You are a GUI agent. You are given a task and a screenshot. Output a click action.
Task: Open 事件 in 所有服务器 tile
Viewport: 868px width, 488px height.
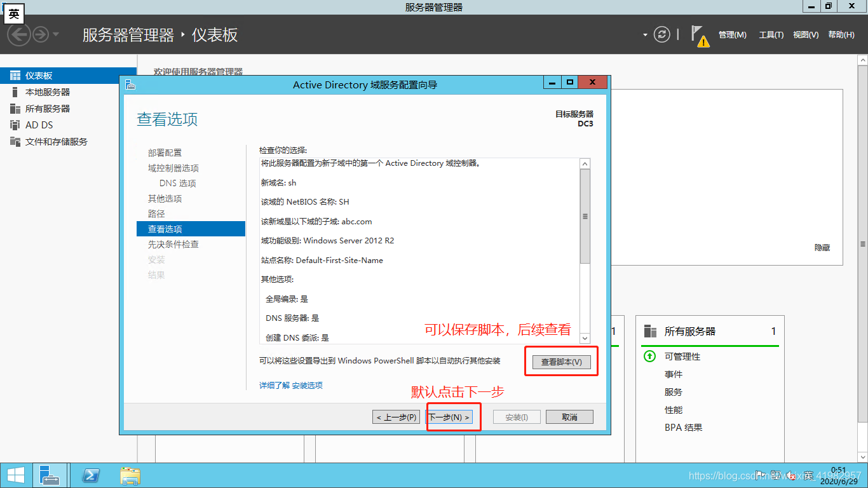pos(674,374)
